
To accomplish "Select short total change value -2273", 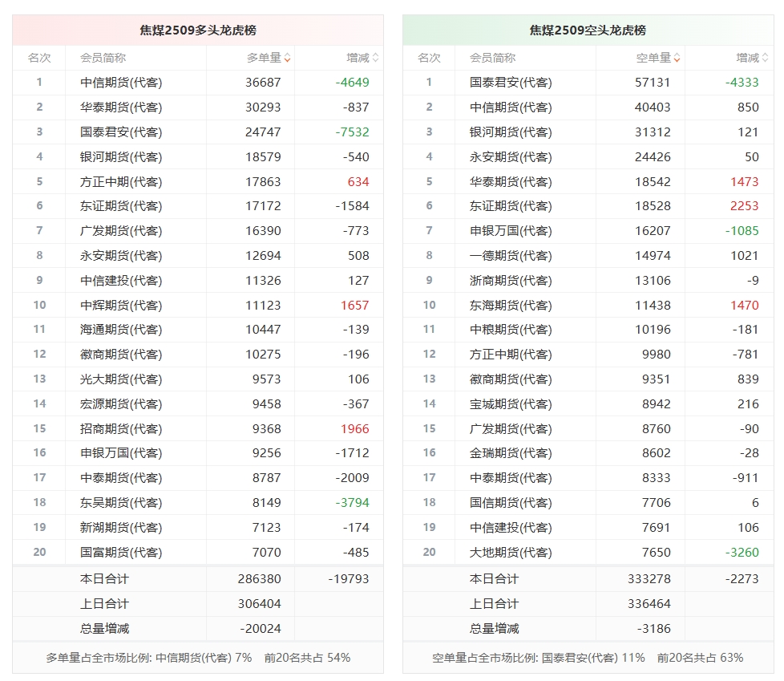I will [x=742, y=579].
